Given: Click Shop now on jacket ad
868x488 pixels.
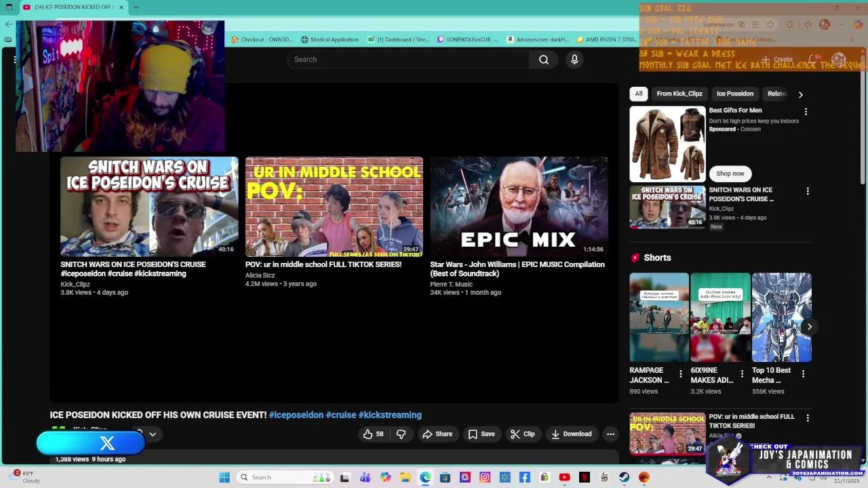Looking at the screenshot, I should point(730,174).
